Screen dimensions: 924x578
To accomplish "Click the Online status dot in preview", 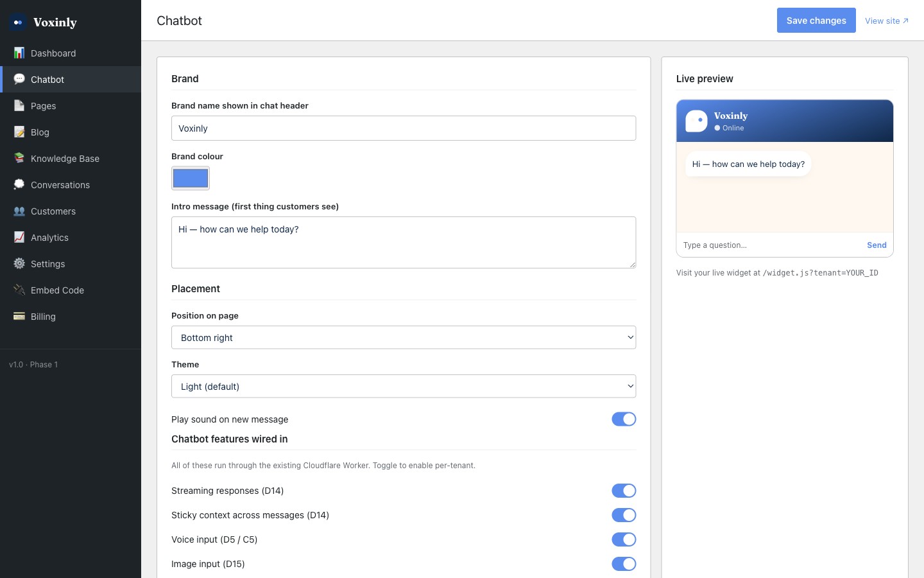I will pos(717,128).
